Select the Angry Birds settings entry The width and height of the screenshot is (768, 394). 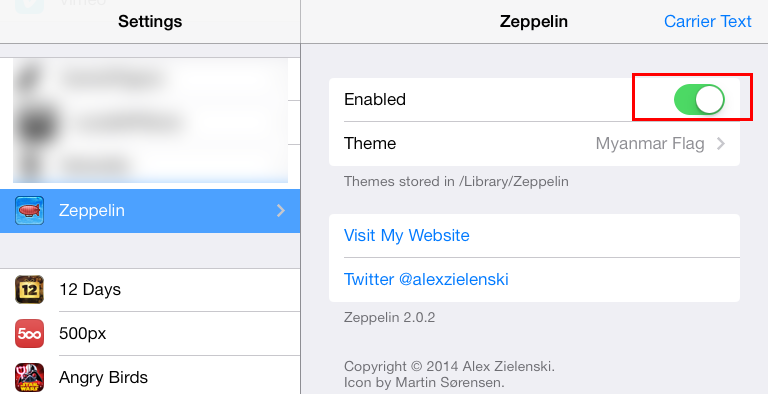click(x=150, y=377)
